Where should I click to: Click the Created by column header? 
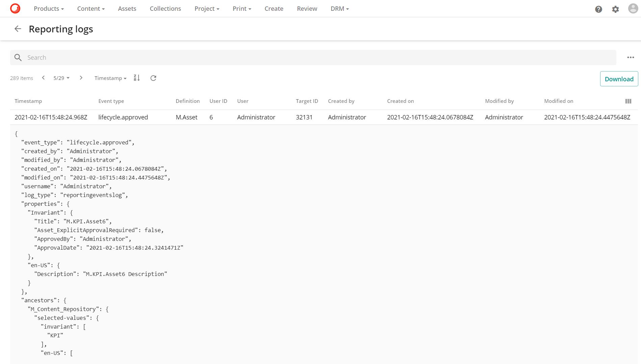click(341, 101)
